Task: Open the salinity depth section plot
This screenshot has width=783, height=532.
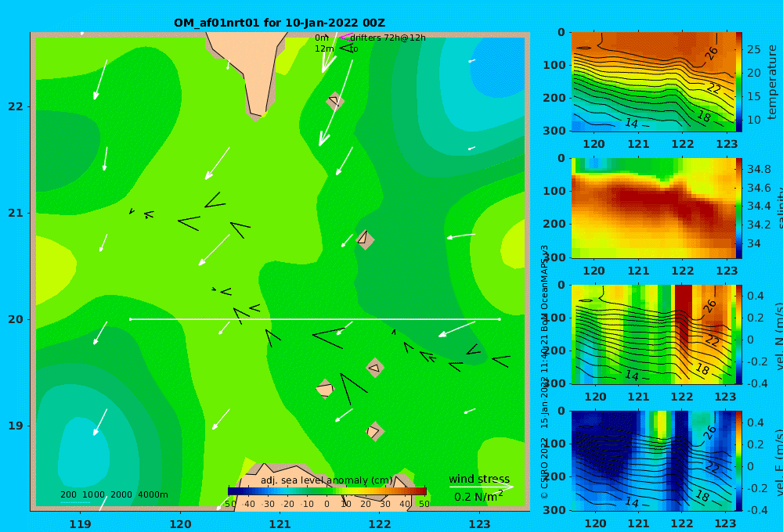Action: pos(653,208)
